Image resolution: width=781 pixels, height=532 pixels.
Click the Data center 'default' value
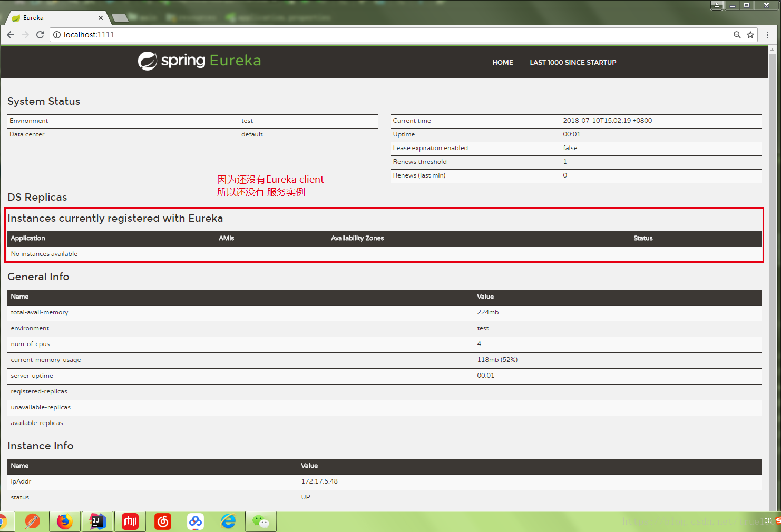tap(252, 134)
